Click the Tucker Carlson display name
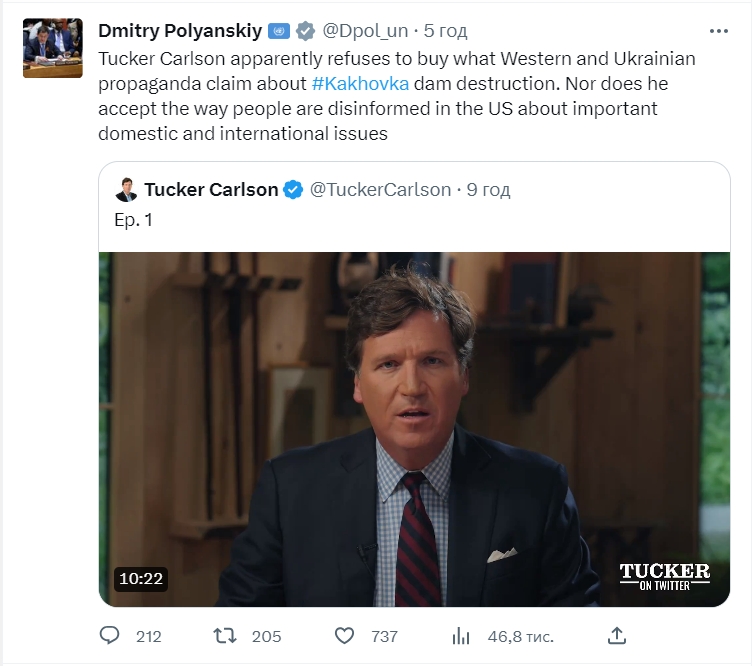This screenshot has height=666, width=756. point(211,190)
